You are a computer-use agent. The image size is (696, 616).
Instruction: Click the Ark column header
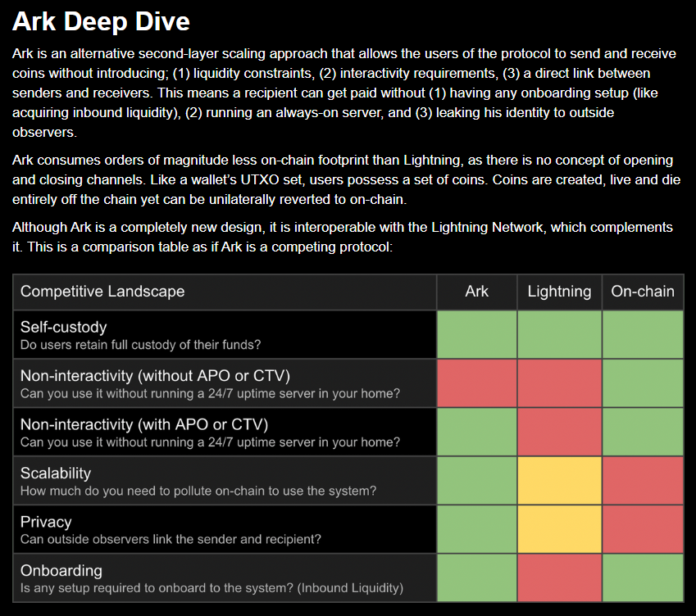point(477,292)
